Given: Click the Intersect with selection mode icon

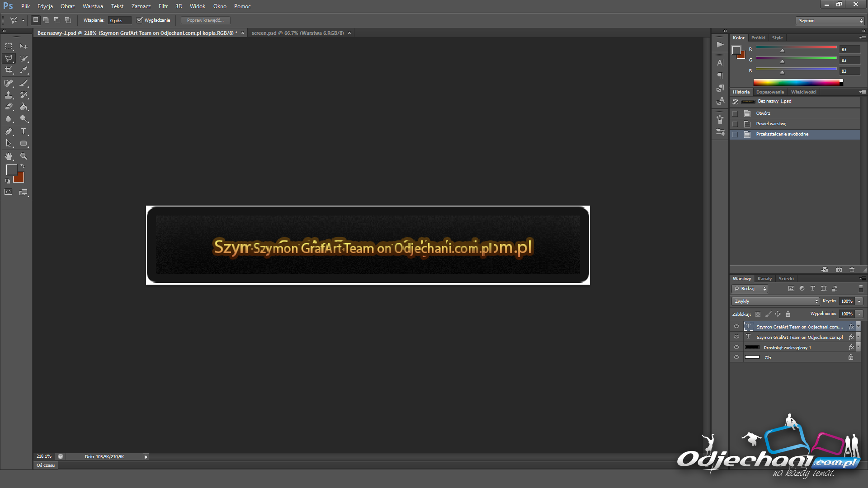Looking at the screenshot, I should tap(68, 20).
